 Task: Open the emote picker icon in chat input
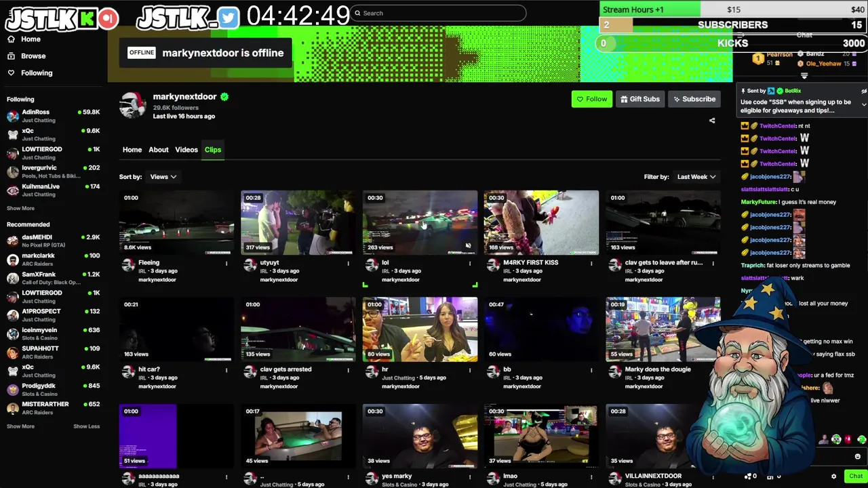click(858, 457)
